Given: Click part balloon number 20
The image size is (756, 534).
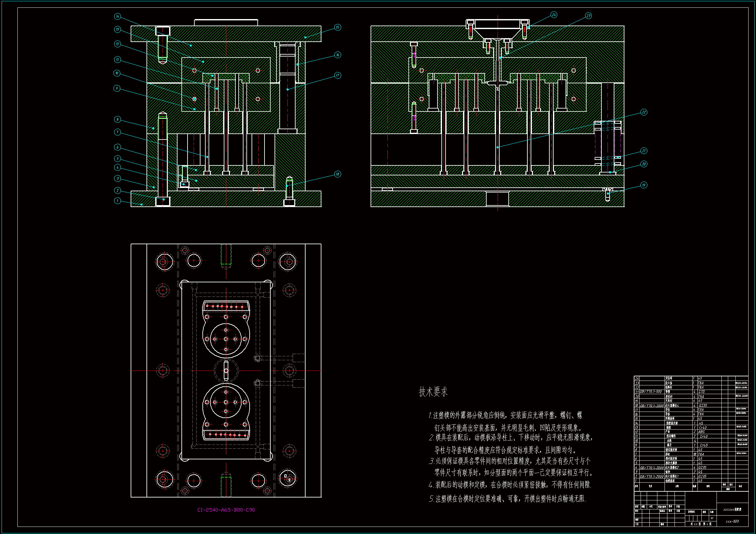Looking at the screenshot, I should tap(644, 164).
